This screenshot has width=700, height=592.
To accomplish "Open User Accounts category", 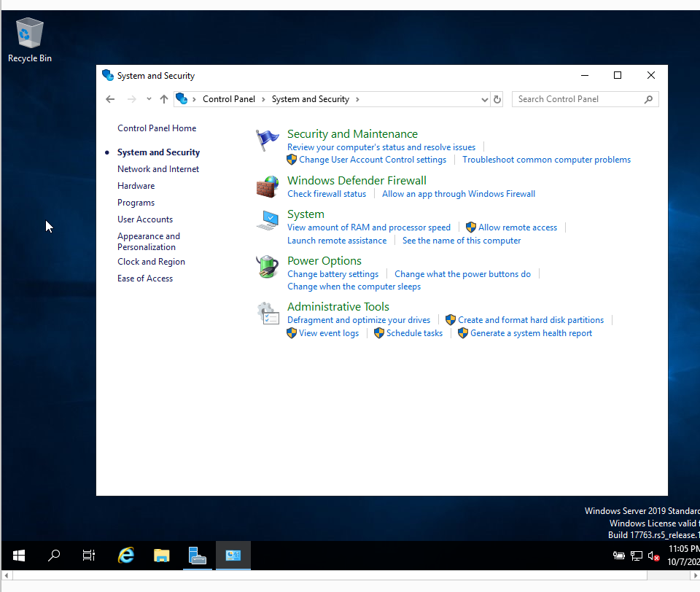I will (x=145, y=219).
